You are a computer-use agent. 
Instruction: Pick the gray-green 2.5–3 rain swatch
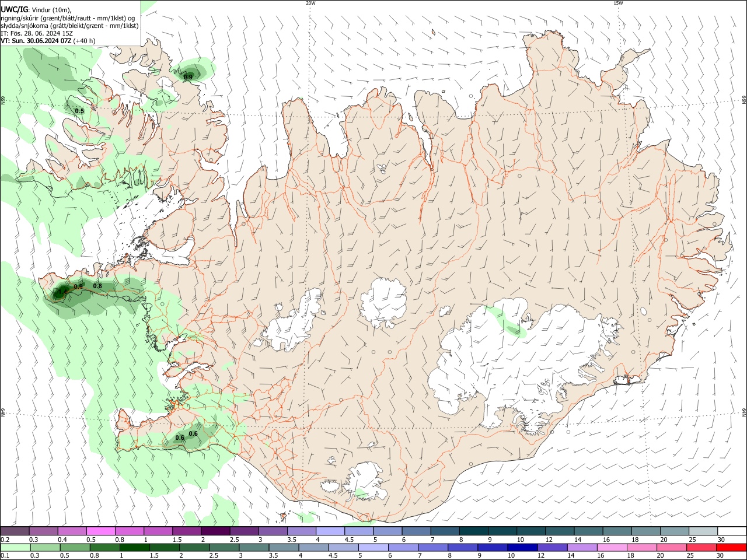coord(224,547)
